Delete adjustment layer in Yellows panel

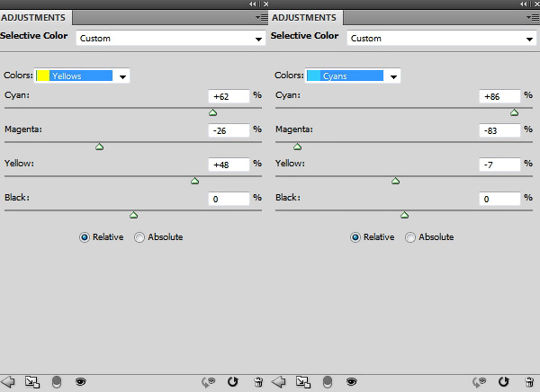coord(258,382)
